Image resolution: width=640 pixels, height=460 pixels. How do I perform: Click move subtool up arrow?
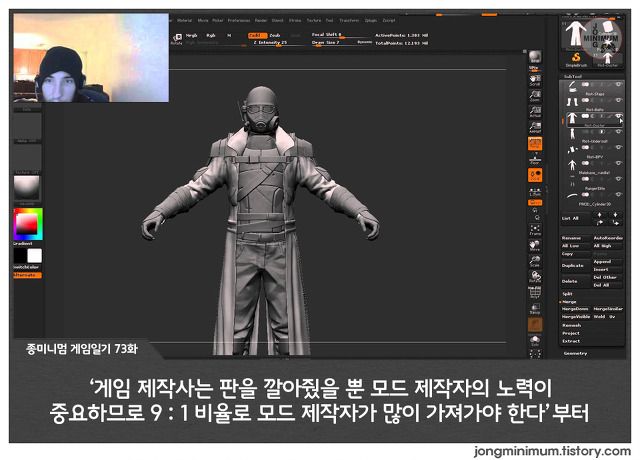coord(600,215)
